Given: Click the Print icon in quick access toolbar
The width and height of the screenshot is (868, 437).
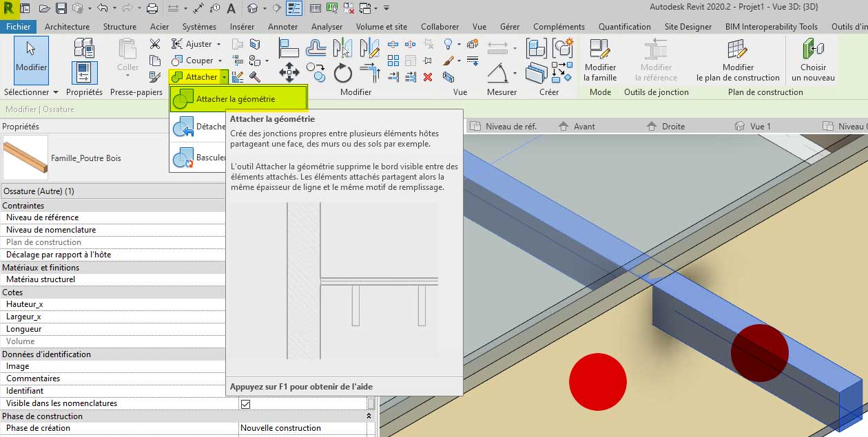Looking at the screenshot, I should pyautogui.click(x=152, y=9).
